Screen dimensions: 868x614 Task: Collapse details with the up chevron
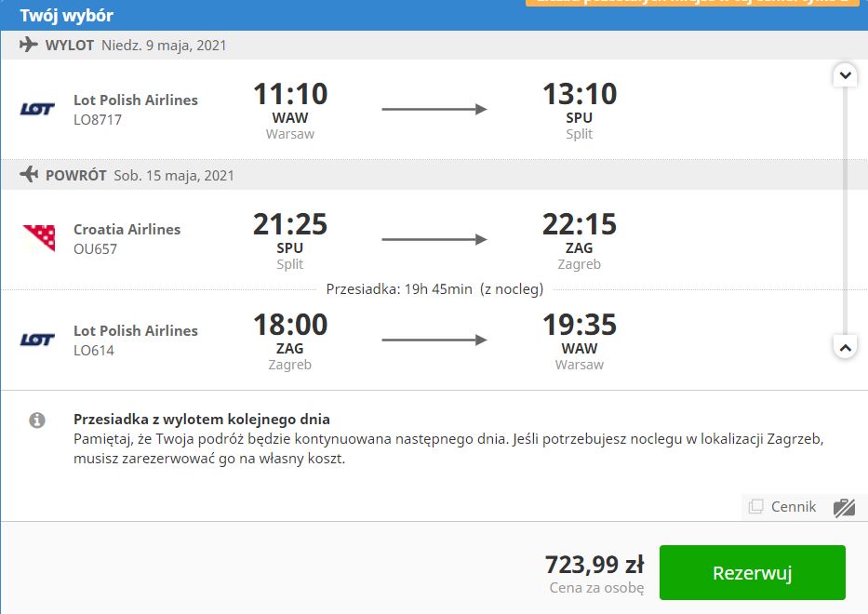point(846,348)
